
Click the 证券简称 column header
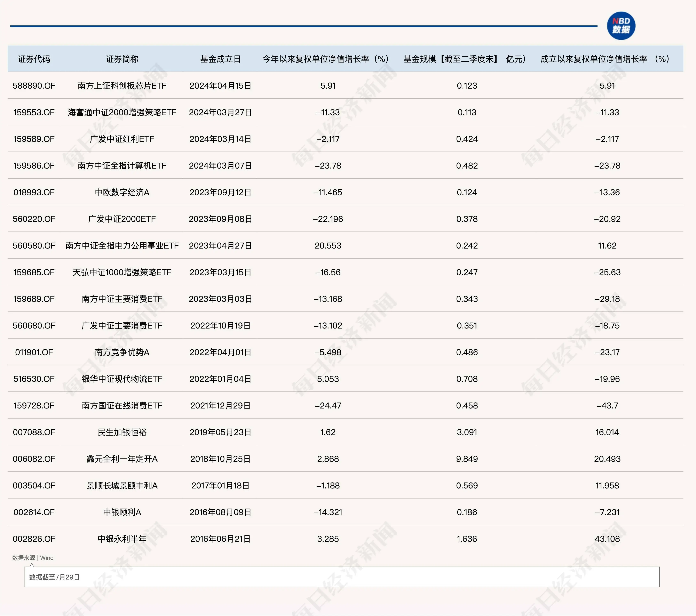pyautogui.click(x=122, y=59)
